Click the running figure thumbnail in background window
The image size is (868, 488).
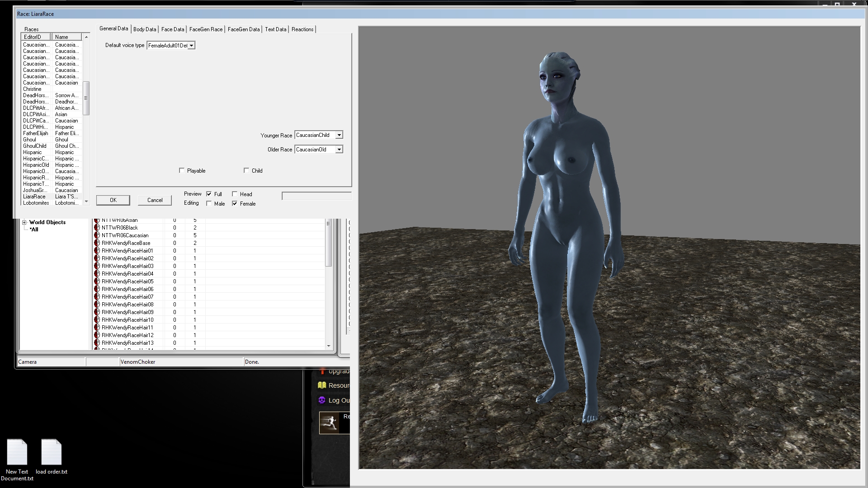(x=329, y=423)
